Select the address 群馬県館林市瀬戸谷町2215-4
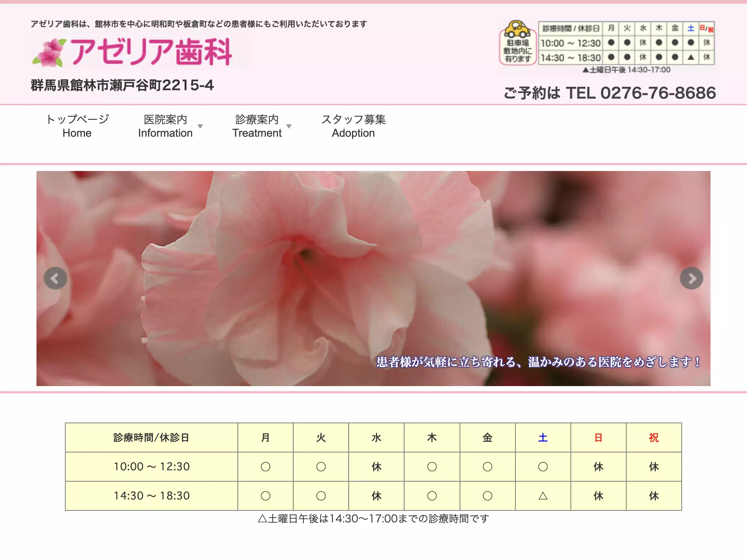Screen dimensions: 747x560 (x=122, y=85)
